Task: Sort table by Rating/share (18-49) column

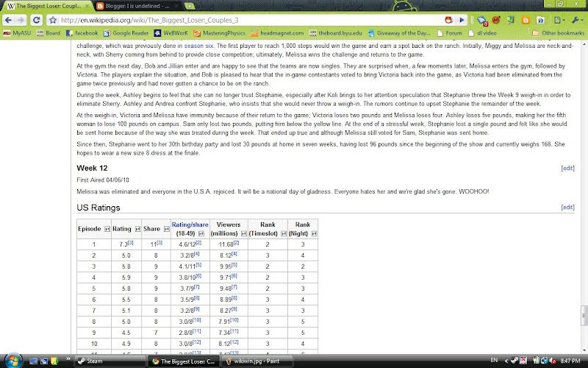Action: coord(201,233)
